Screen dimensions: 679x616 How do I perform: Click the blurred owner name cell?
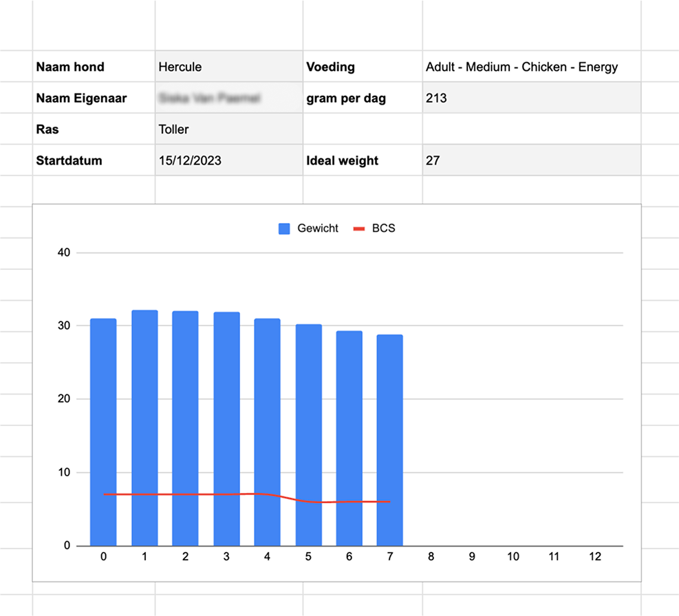[x=229, y=98]
